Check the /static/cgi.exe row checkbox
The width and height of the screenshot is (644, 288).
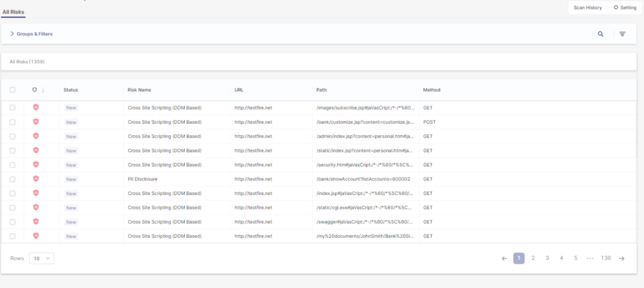(x=13, y=208)
